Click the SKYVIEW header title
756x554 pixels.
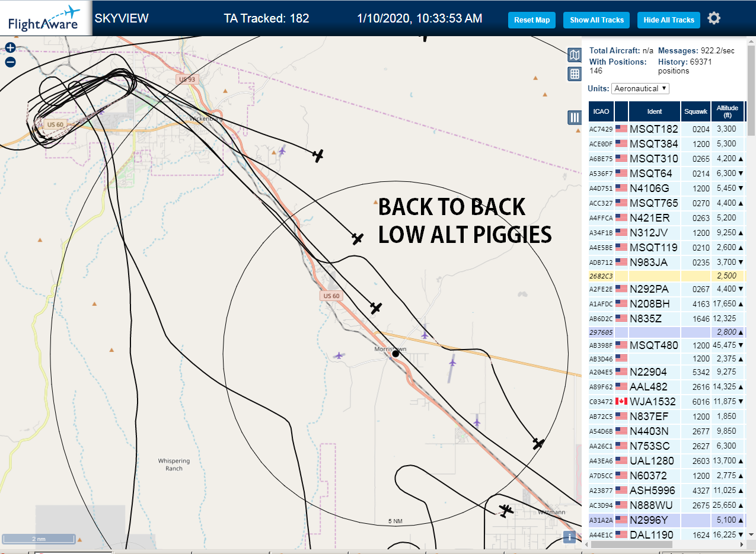pos(122,18)
